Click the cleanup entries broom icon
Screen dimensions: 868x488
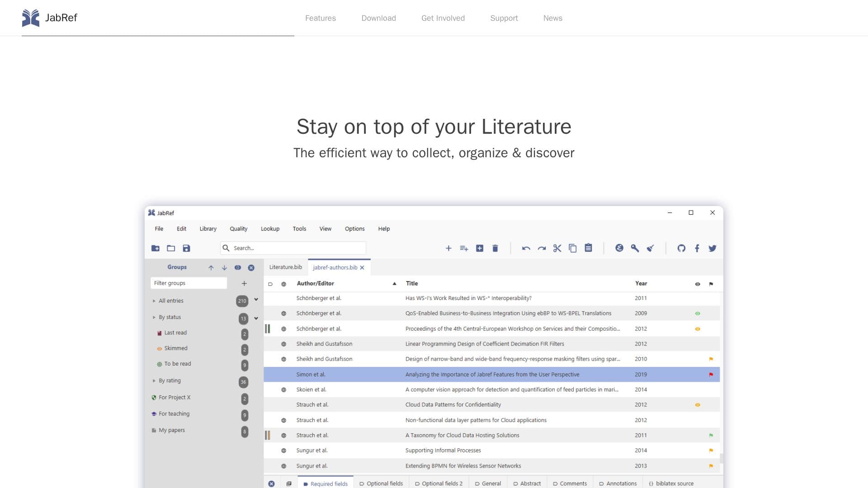coord(651,248)
